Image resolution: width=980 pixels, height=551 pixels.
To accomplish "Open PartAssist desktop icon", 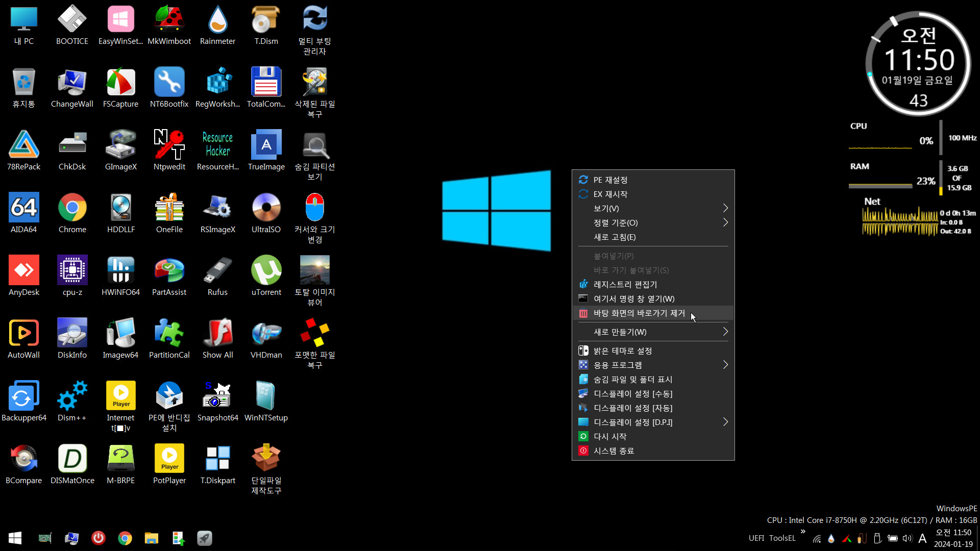I will point(169,275).
